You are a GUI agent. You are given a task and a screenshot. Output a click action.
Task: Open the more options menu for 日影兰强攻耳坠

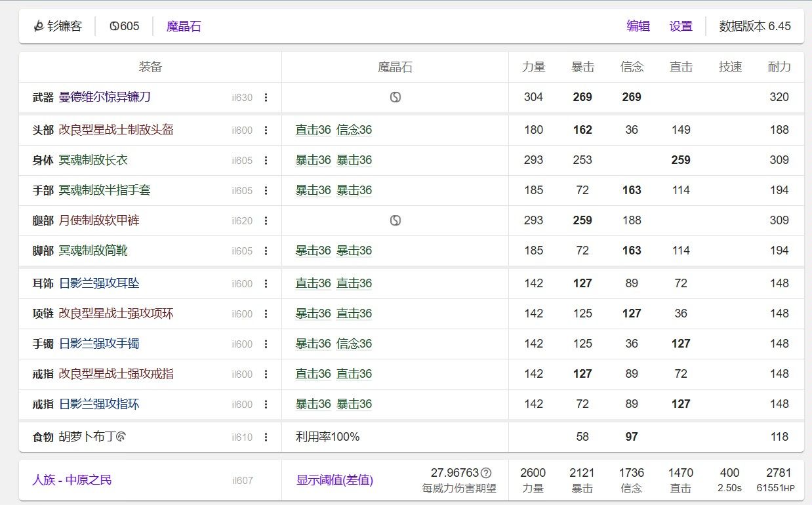(x=266, y=284)
